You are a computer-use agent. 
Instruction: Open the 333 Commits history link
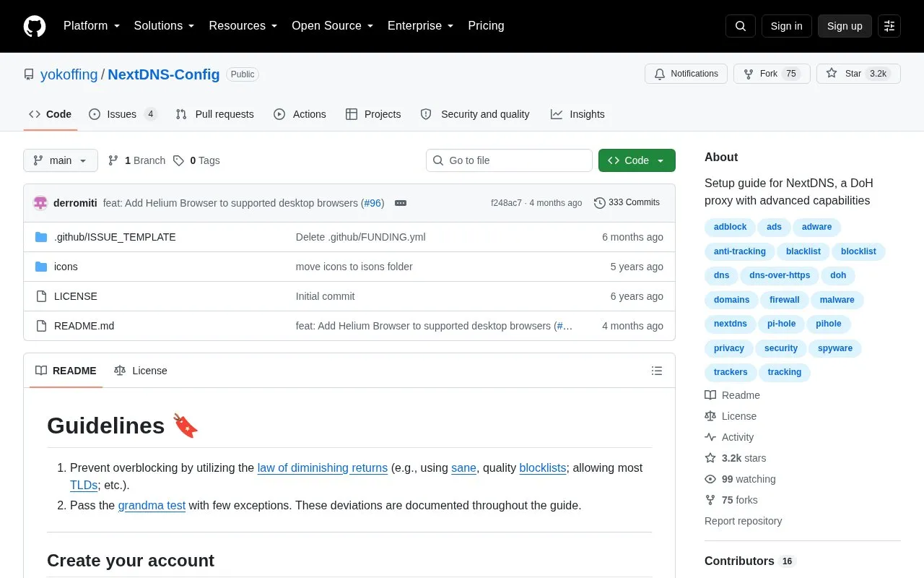[627, 203]
